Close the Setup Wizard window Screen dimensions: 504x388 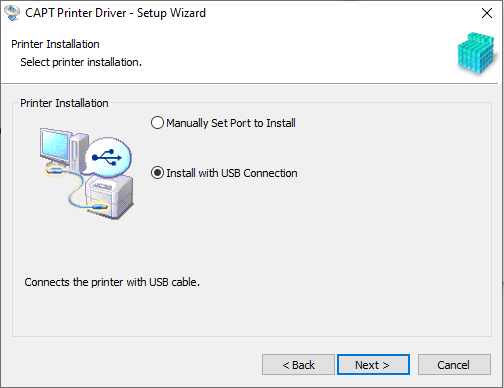[x=487, y=13]
